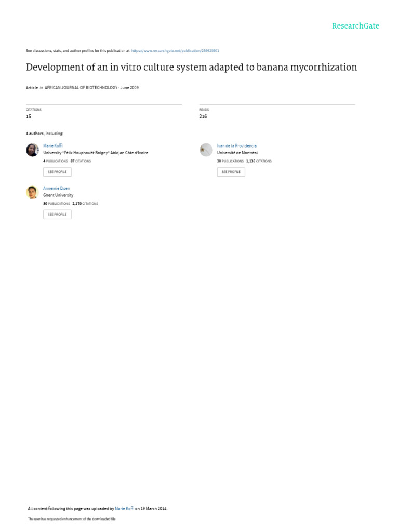The width and height of the screenshot is (399, 532).
Task: Open Annemie Elsen's profile photo
Action: 33,192
